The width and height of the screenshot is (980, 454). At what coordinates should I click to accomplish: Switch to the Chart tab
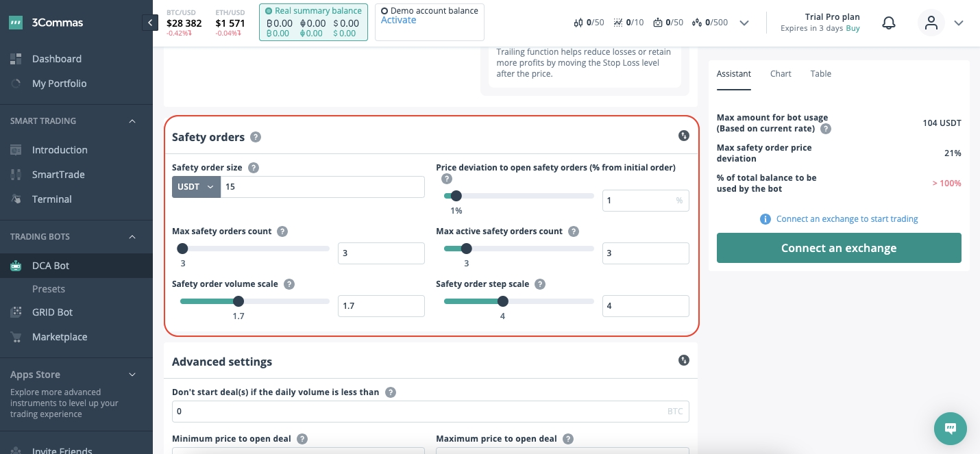click(781, 74)
